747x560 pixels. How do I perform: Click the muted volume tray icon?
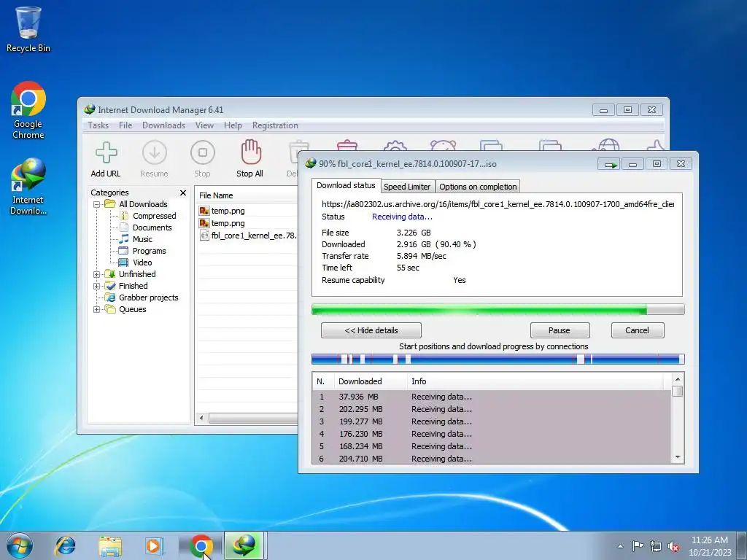pos(673,547)
